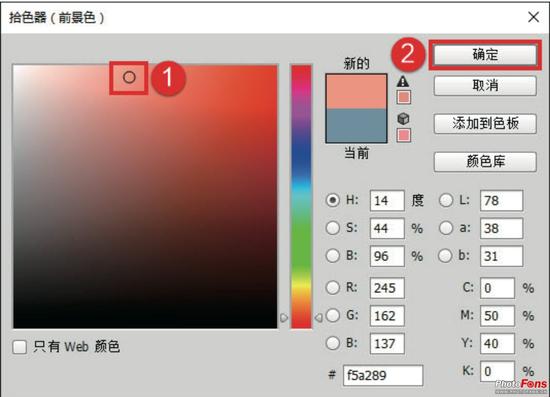Click the 当前 label below preview

pos(356,153)
